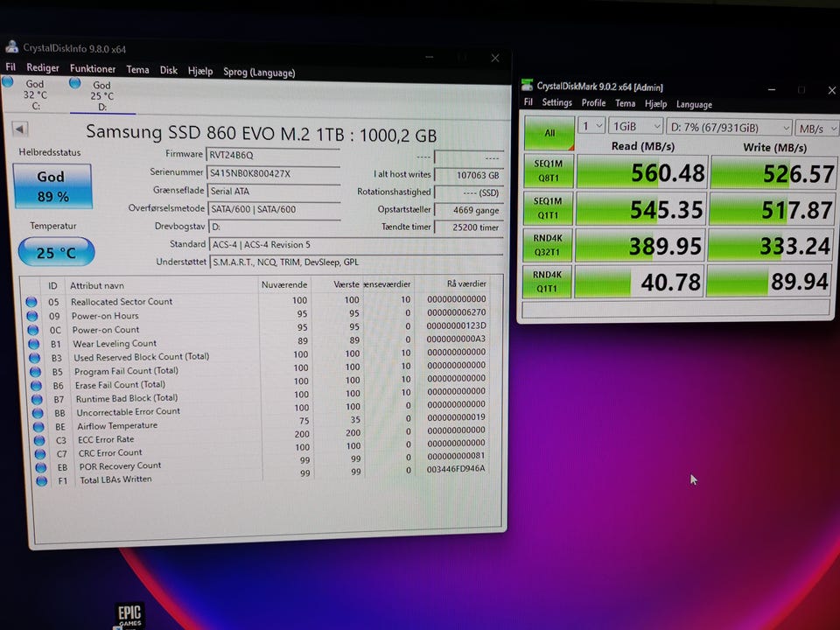
Task: Click status icon of Total LBAs Written
Action: pos(41,480)
